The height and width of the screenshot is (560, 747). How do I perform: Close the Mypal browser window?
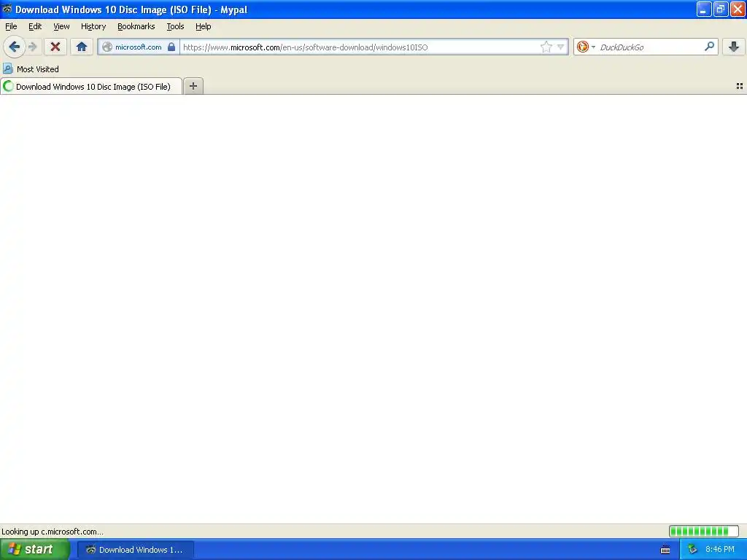[x=738, y=9]
